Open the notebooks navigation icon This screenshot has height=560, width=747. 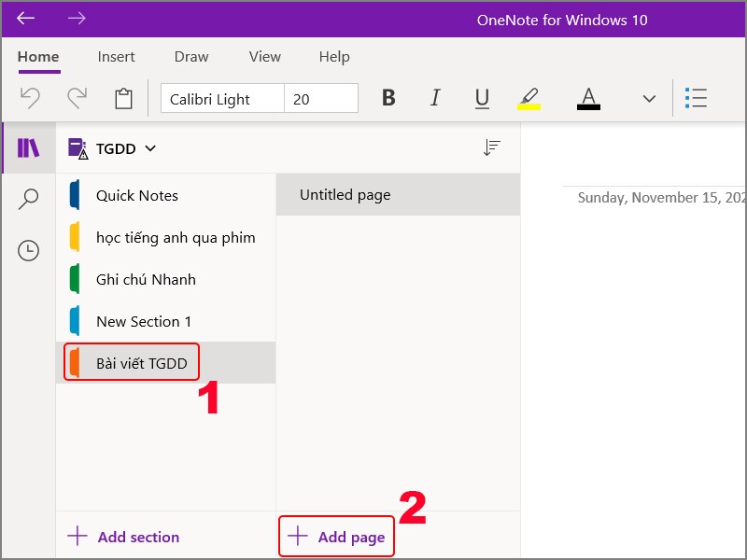29,148
